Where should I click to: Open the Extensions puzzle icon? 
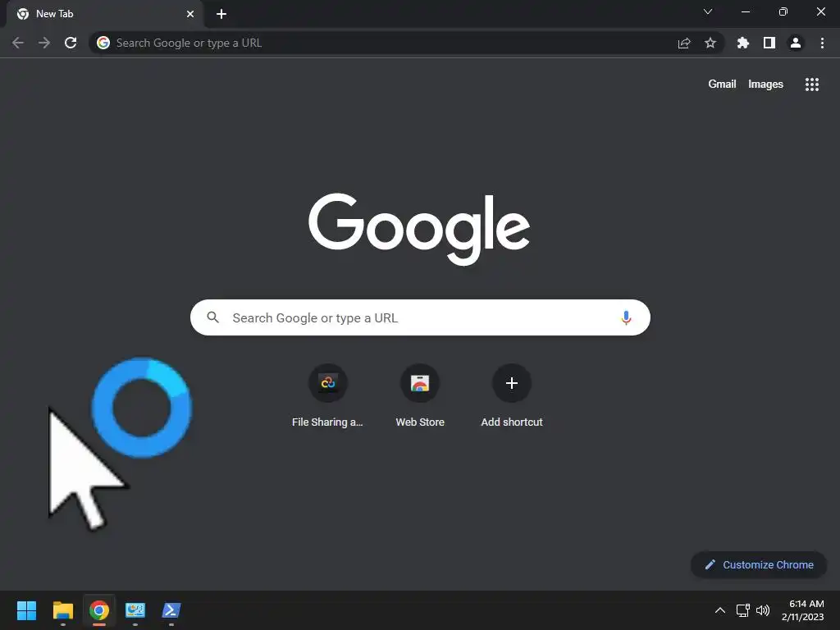[x=743, y=43]
